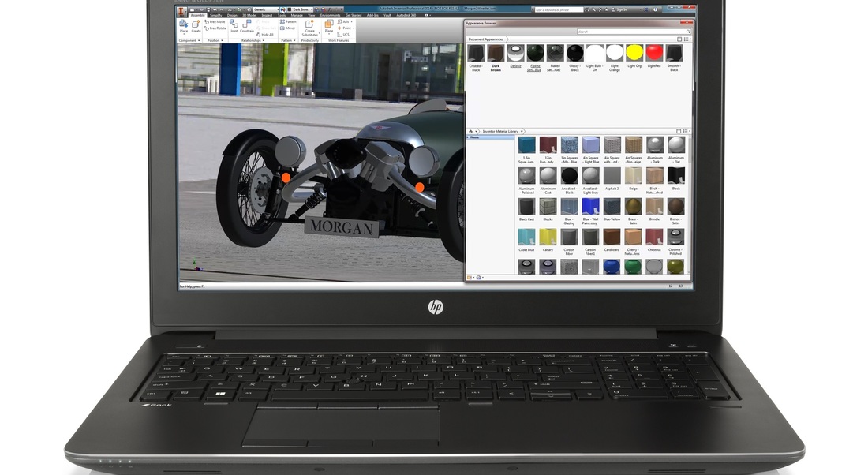Click the Document Appearances breadcrumb
Screen dimensions: 868x475
(x=486, y=39)
